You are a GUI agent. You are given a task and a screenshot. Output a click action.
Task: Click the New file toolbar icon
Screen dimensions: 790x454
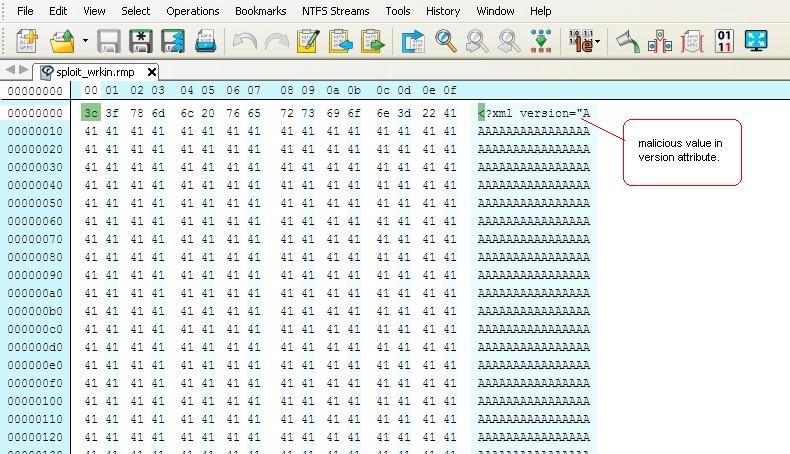tap(28, 41)
